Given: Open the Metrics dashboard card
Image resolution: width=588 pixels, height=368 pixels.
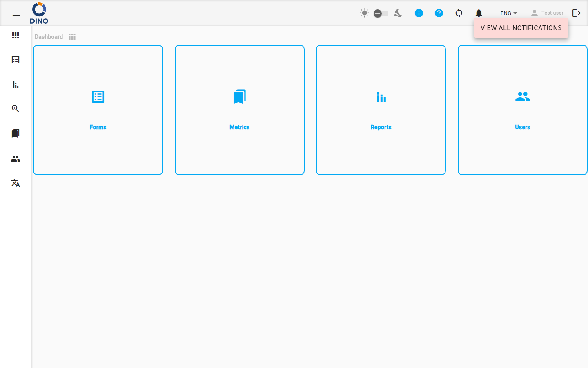Looking at the screenshot, I should 240,110.
